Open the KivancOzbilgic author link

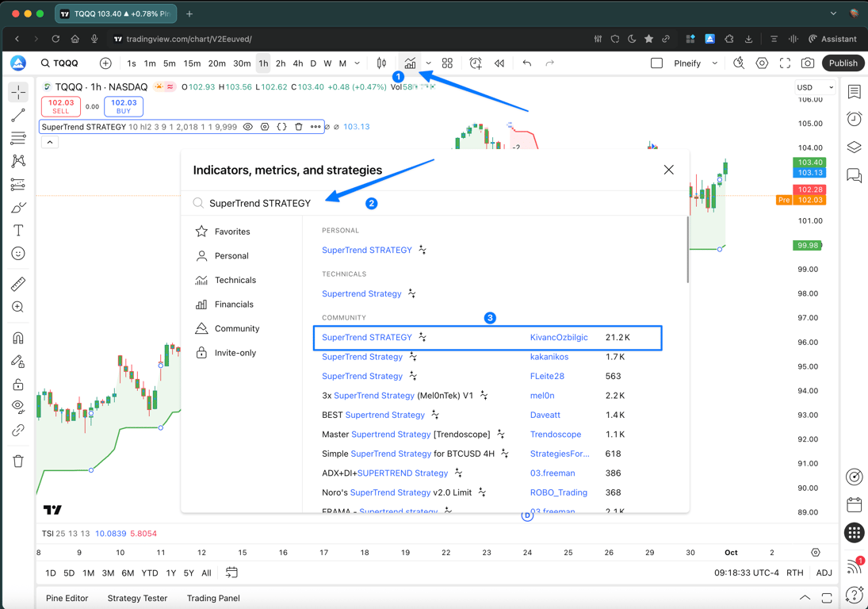(559, 337)
